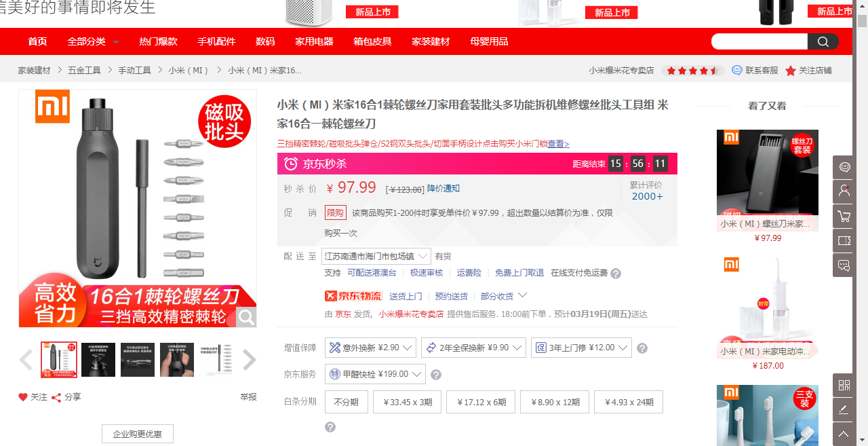Open 2年全保换新 ¥9.90 dropdown

tap(473, 348)
